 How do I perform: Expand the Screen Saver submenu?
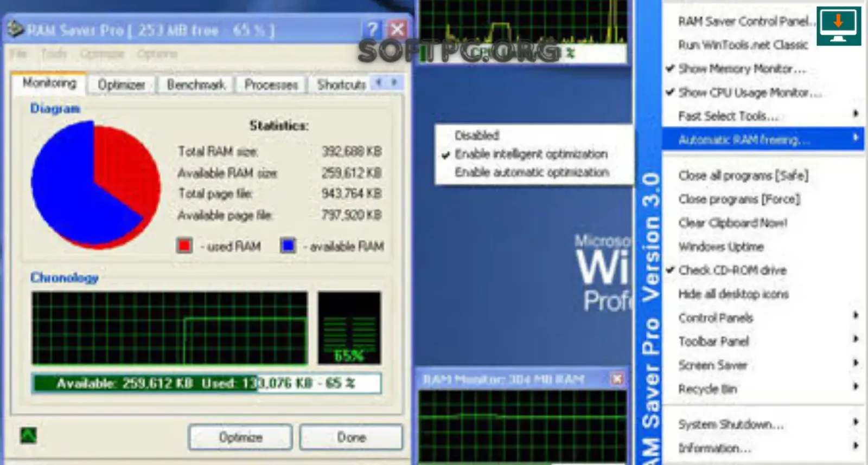763,365
